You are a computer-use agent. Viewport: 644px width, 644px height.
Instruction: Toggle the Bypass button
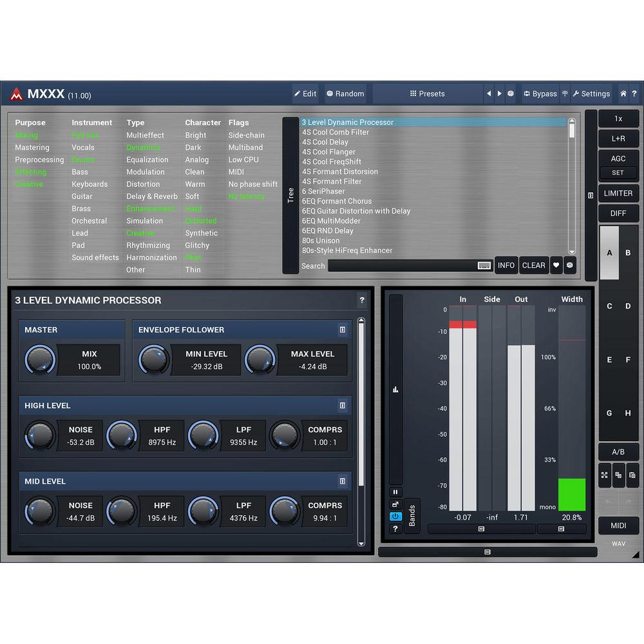(540, 93)
